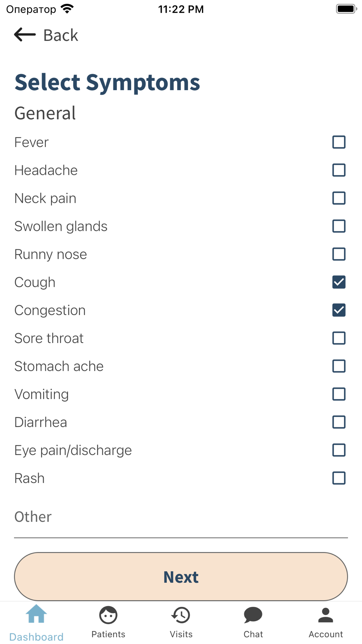Image resolution: width=362 pixels, height=644 pixels.
Task: Switch to the Visits tab label
Action: pyautogui.click(x=181, y=634)
